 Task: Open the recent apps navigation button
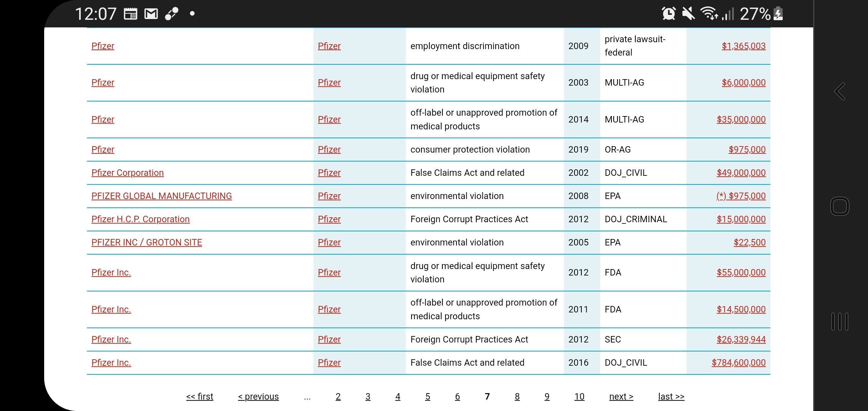tap(839, 322)
